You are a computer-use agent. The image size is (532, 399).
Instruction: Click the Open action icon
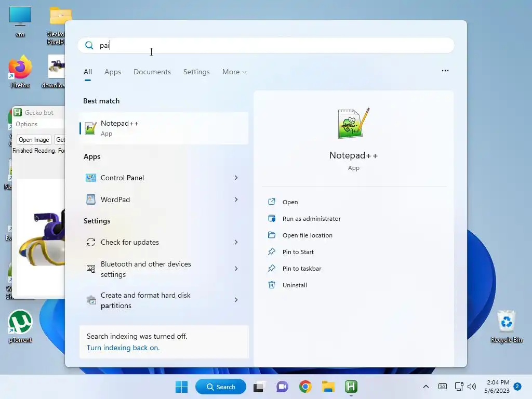(x=271, y=202)
